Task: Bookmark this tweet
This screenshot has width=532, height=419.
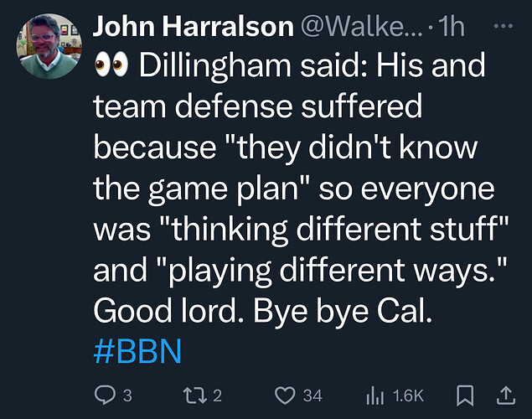Action: [x=465, y=396]
